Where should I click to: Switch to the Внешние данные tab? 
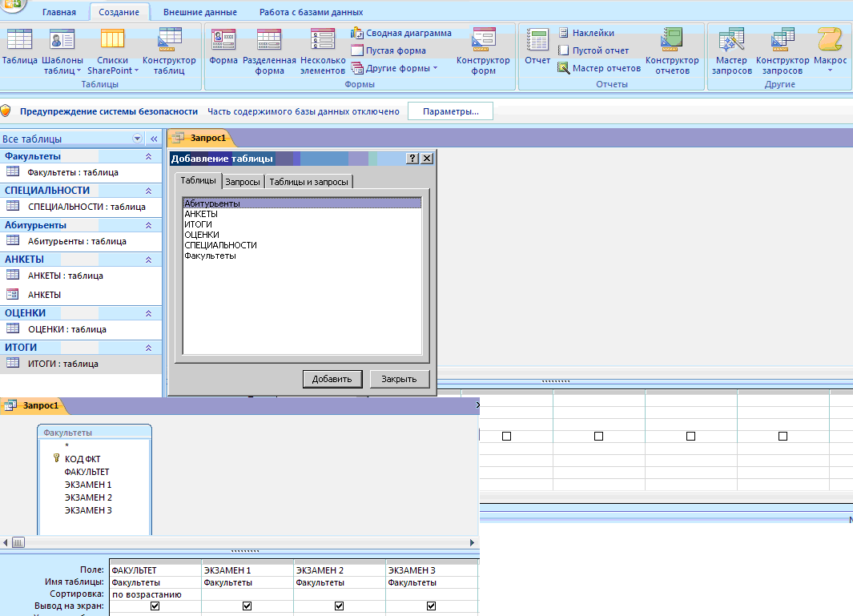[x=200, y=12]
